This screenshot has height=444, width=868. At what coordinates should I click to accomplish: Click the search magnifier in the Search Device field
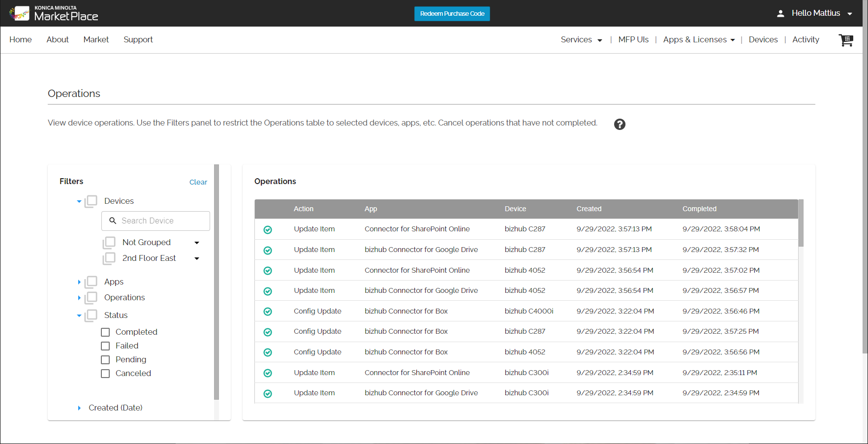coord(112,221)
